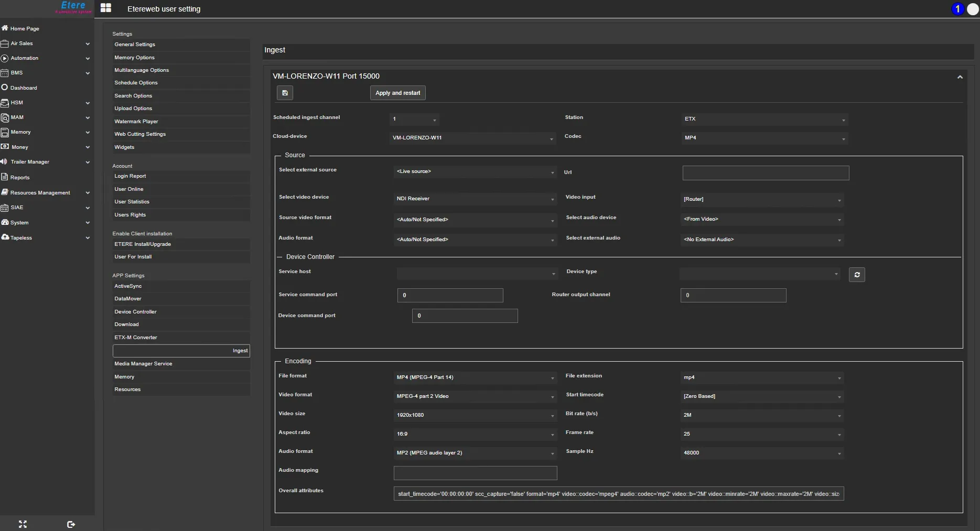Open Device Controller under APP Settings

[x=135, y=312]
